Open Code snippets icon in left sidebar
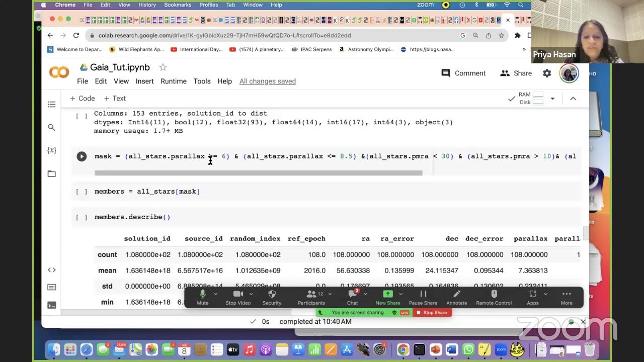 [x=51, y=270]
